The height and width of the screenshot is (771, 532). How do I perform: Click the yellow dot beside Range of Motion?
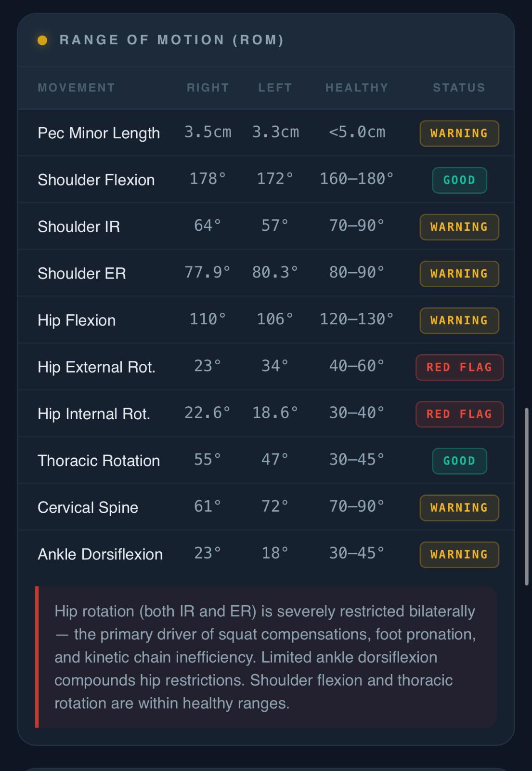(x=42, y=40)
